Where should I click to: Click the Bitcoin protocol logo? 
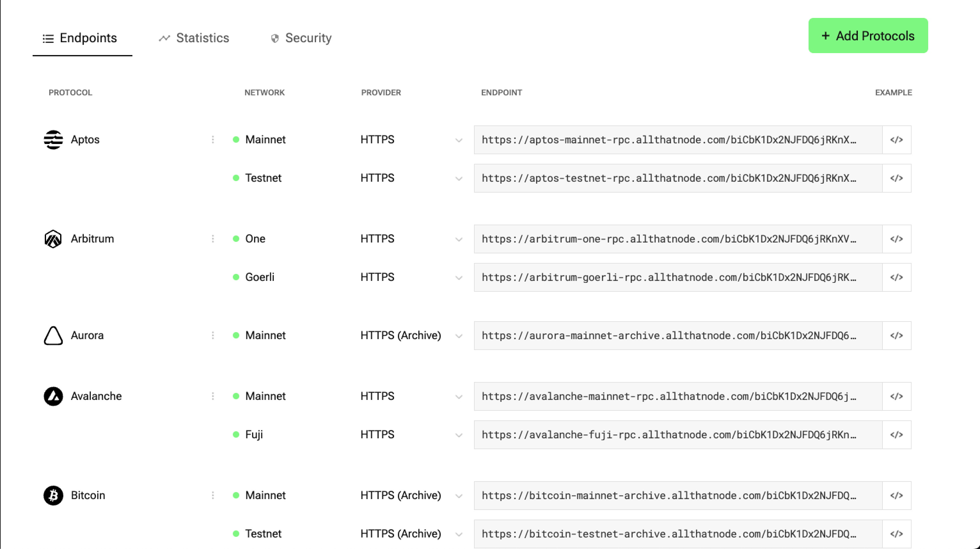(53, 495)
